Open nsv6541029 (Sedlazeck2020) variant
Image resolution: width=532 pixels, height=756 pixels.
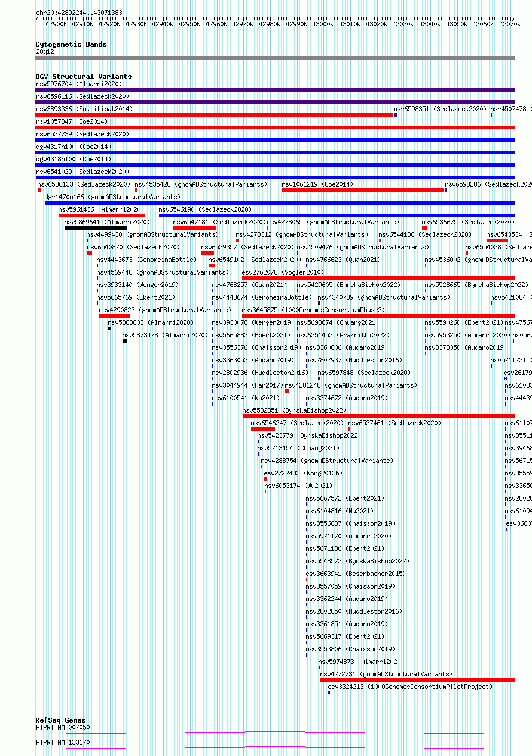[82, 172]
